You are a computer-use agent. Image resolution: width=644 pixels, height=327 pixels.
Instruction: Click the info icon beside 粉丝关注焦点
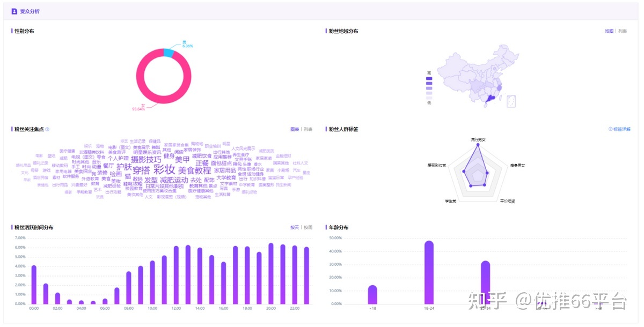47,129
